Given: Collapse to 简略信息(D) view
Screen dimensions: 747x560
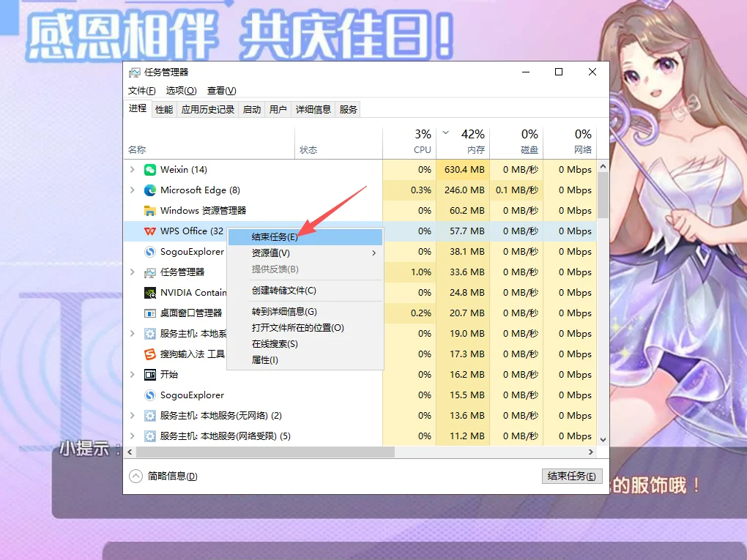Looking at the screenshot, I should (163, 477).
